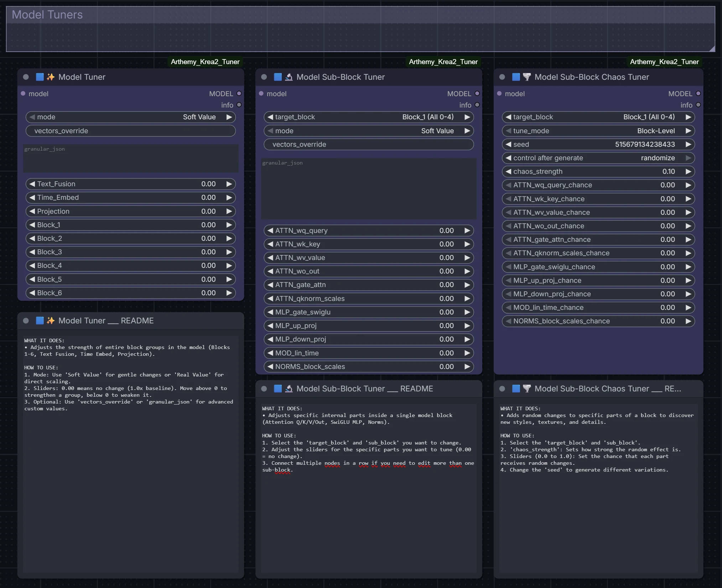Click the blue square icon on Sub-Block Tuner header
722x588 pixels.
pyautogui.click(x=278, y=77)
